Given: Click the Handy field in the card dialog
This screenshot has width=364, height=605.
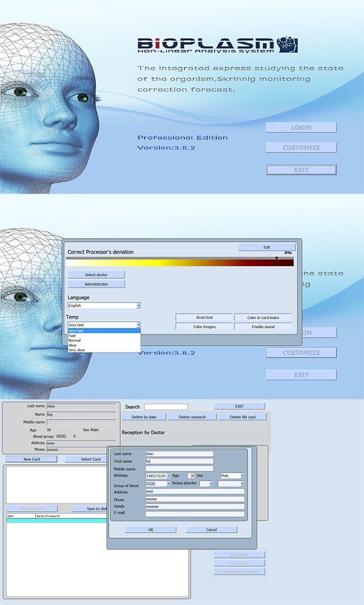Looking at the screenshot, I should coord(195,507).
